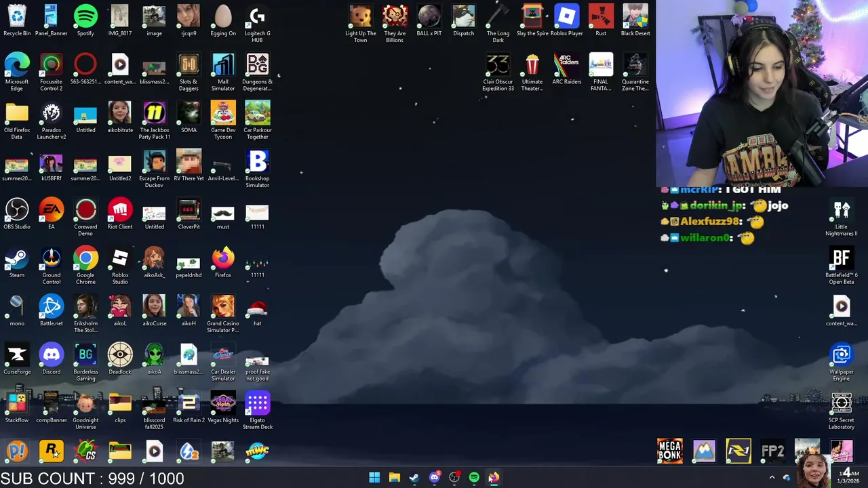Image resolution: width=868 pixels, height=488 pixels.
Task: Open Grand Casino Simulator shortcut
Action: coord(223,314)
